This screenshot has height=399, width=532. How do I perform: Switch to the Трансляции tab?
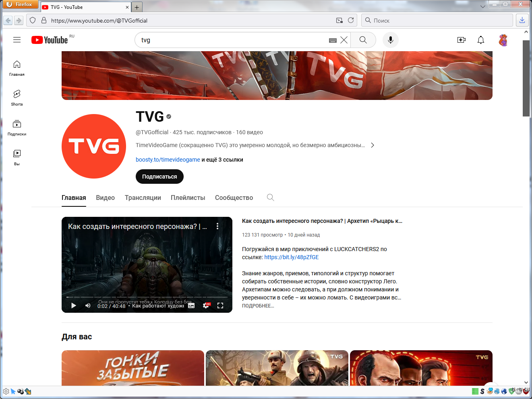pyautogui.click(x=143, y=197)
